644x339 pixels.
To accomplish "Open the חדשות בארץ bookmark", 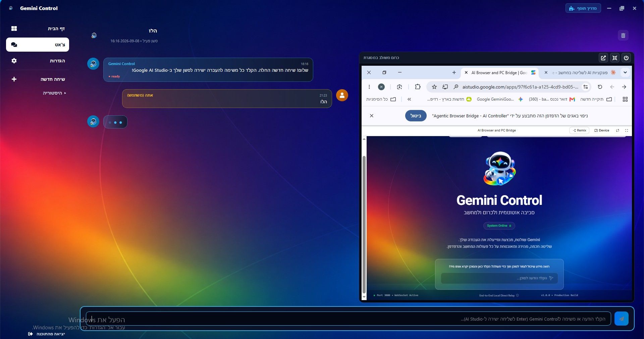I will [x=449, y=99].
